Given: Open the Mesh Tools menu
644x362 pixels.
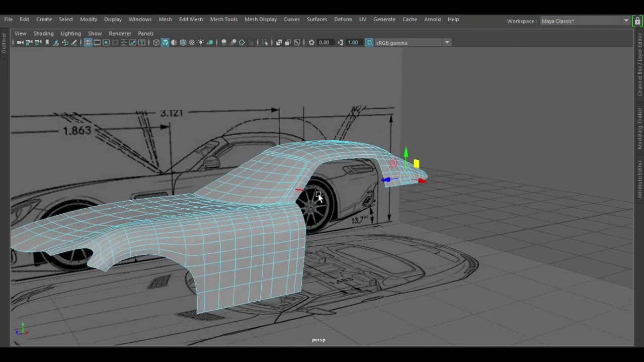Looking at the screenshot, I should [x=223, y=19].
